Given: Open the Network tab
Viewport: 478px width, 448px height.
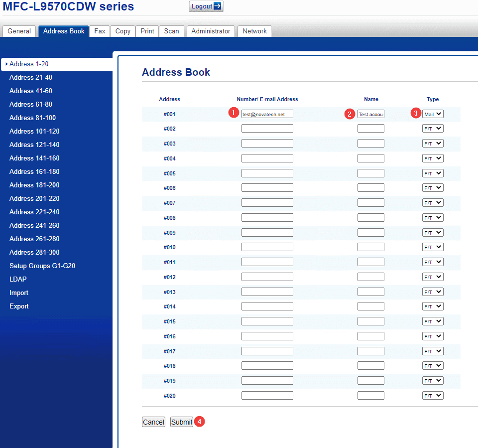Looking at the screenshot, I should [254, 31].
